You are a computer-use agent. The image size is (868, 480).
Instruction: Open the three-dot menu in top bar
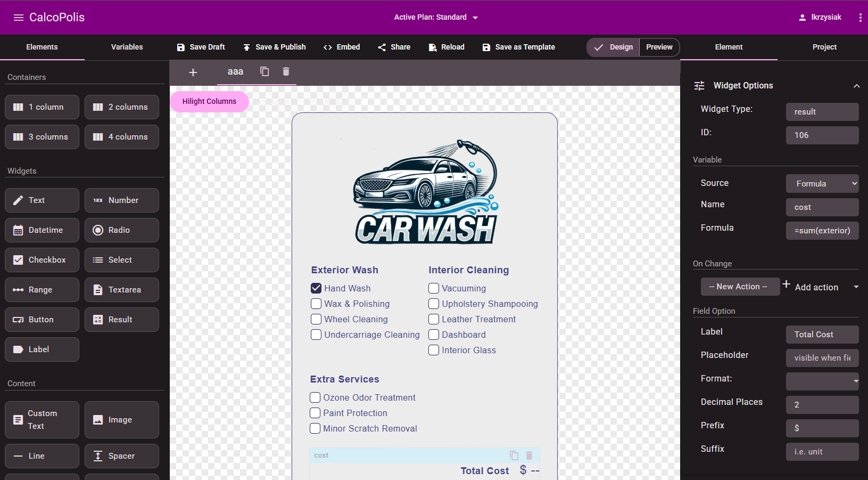click(860, 18)
